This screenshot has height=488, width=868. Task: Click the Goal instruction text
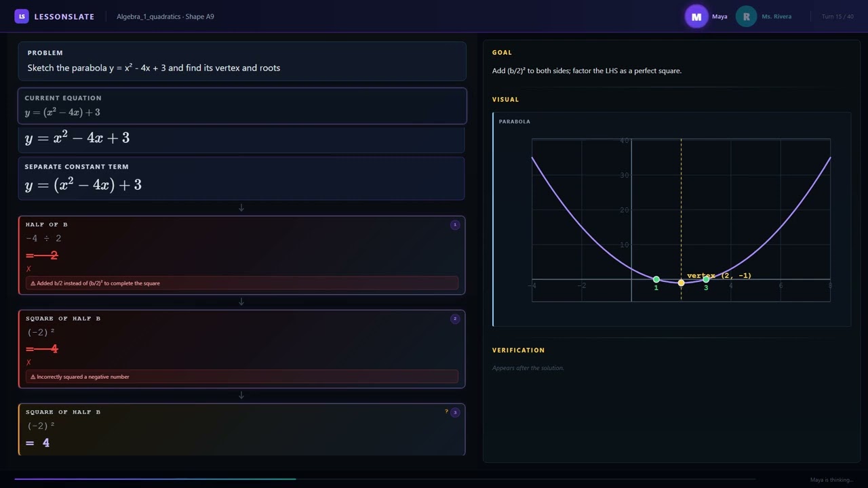point(587,70)
